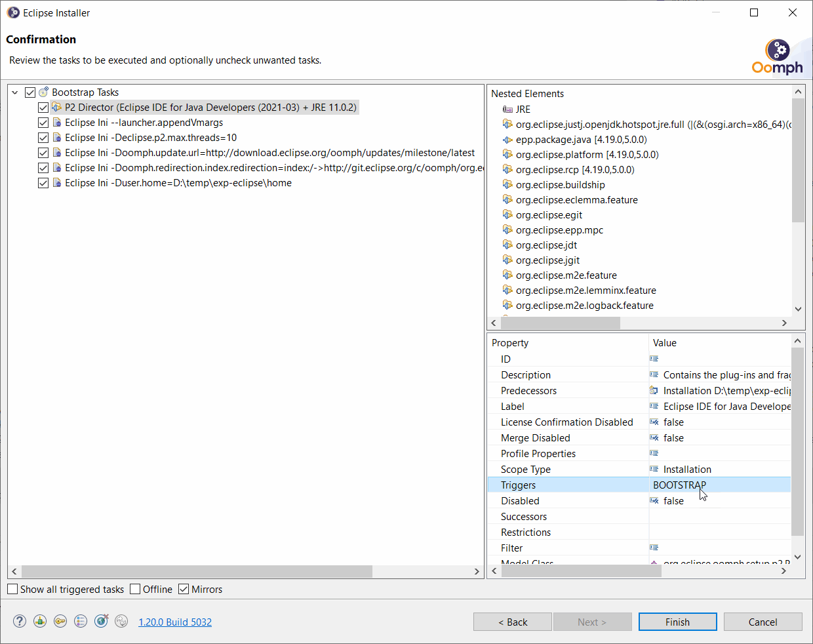Enable Show all triggered tasks

12,589
